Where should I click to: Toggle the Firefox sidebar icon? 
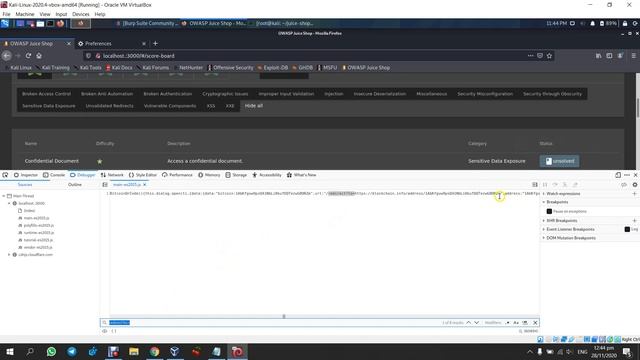point(609,56)
